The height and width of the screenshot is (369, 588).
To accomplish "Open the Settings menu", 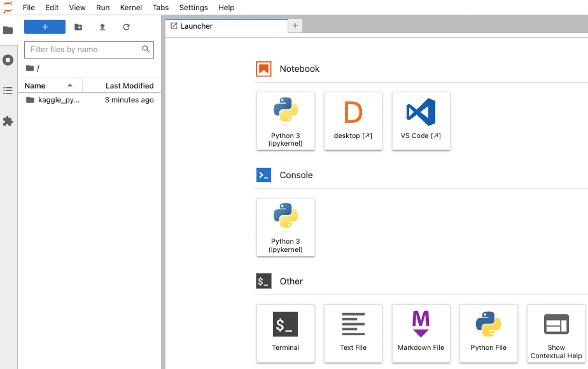I will (x=193, y=8).
